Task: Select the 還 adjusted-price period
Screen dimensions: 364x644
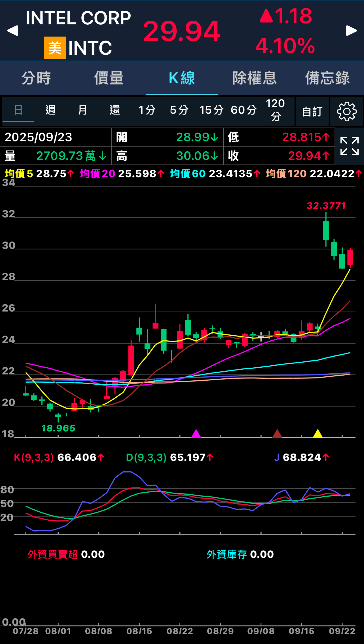Action: coord(115,110)
